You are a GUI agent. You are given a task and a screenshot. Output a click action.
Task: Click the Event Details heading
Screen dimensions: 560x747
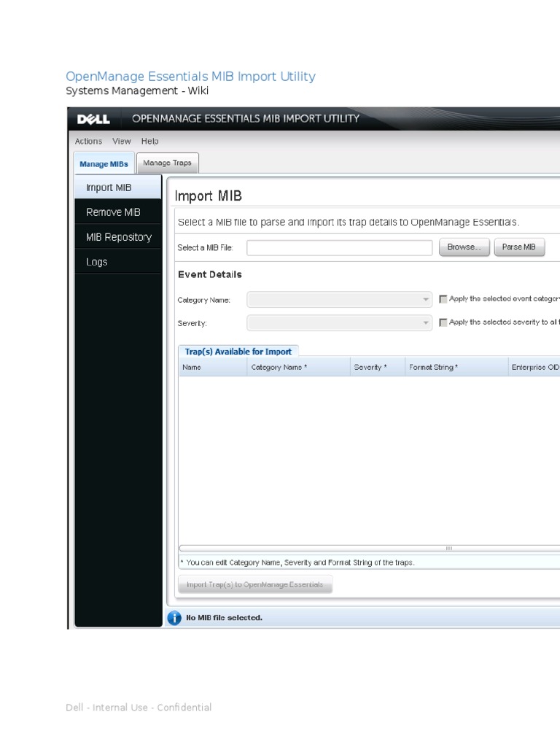point(210,274)
